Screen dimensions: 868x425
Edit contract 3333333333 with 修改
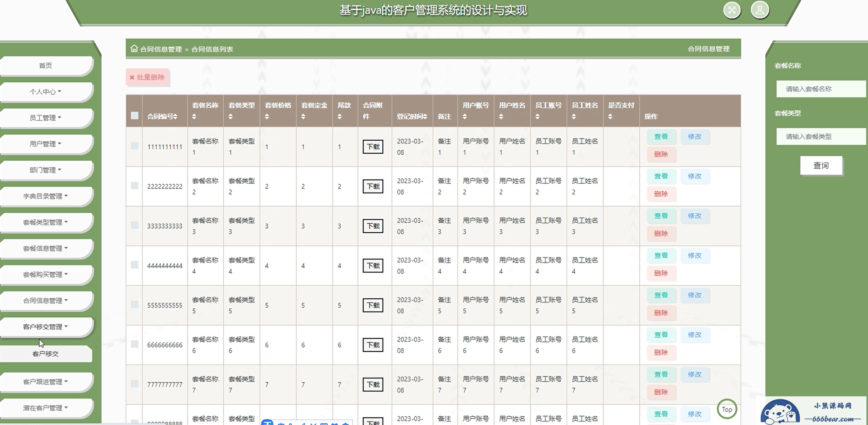pyautogui.click(x=695, y=216)
